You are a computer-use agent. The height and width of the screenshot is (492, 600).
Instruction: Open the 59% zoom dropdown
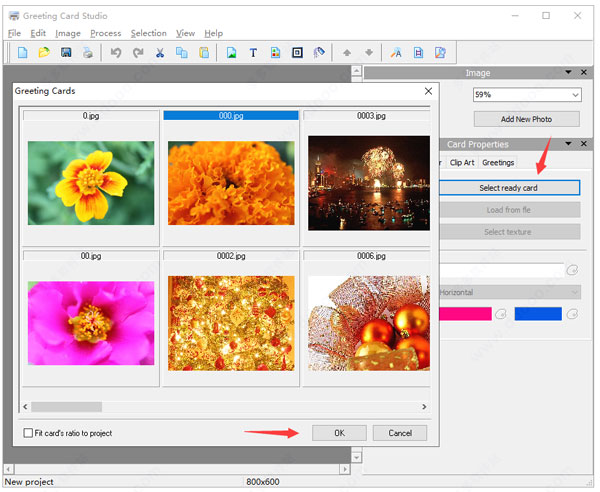[x=575, y=95]
